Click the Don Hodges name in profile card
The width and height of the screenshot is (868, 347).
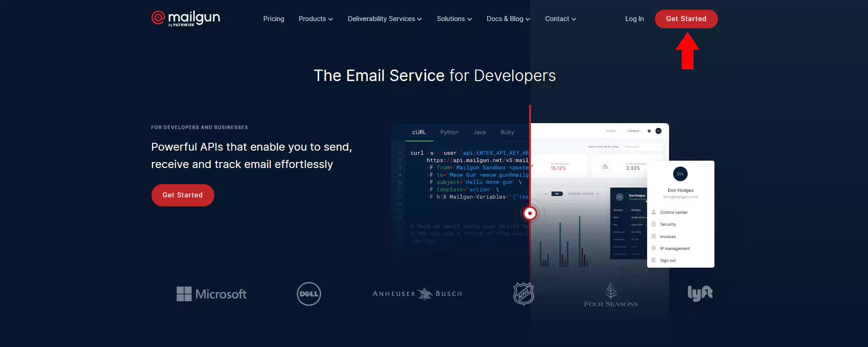[x=680, y=190]
